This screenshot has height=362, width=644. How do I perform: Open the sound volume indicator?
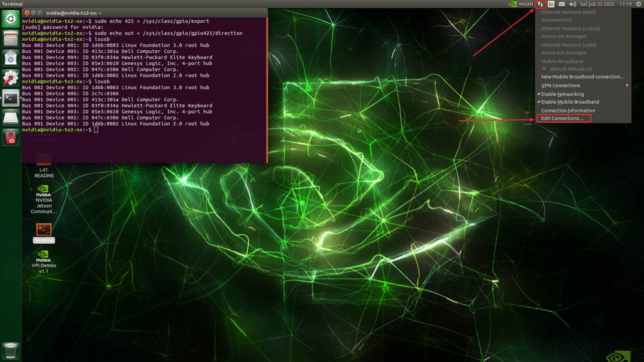tap(572, 4)
